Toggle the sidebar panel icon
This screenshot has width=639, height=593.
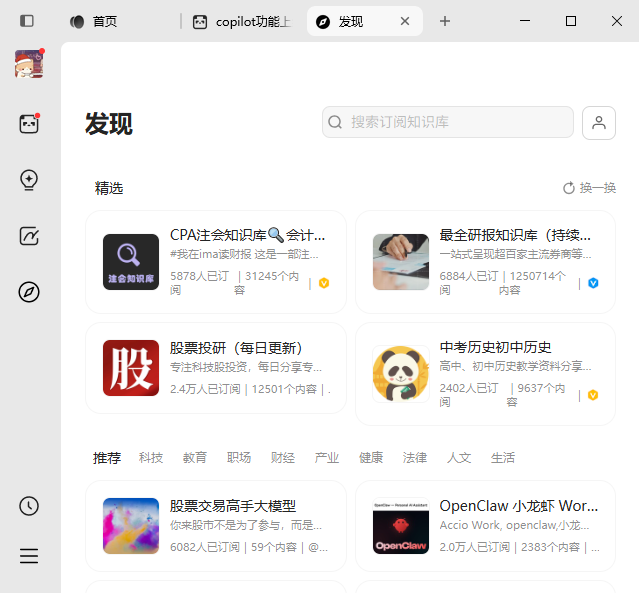click(27, 21)
